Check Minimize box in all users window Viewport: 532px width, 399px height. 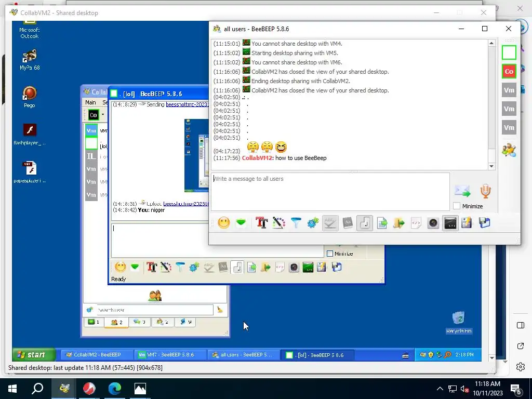457,206
